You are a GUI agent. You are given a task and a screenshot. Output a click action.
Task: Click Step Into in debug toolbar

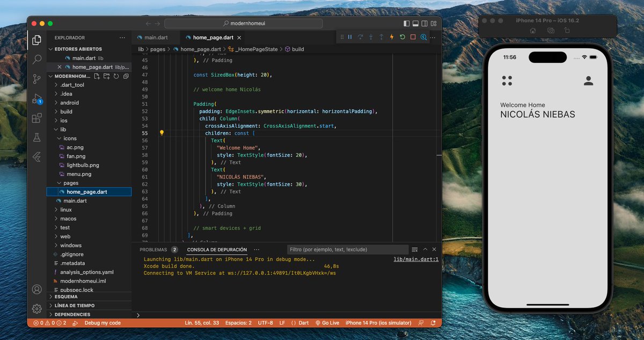(371, 37)
